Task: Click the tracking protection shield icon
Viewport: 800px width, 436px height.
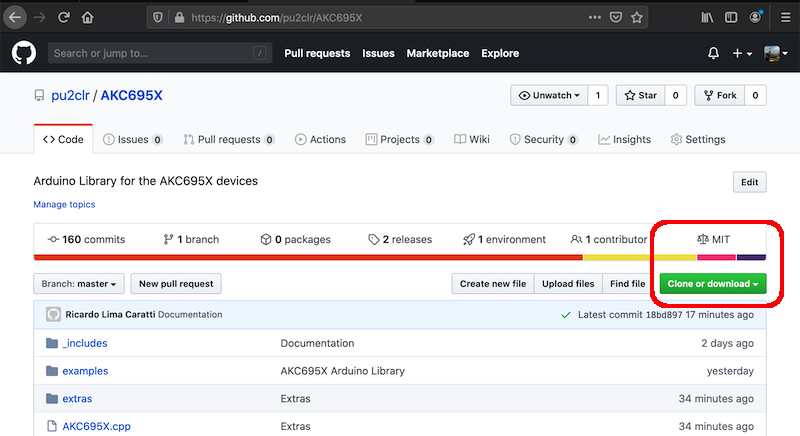Action: pyautogui.click(x=158, y=18)
